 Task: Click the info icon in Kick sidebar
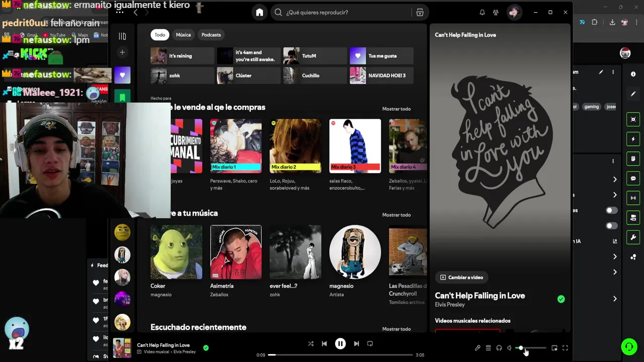click(x=633, y=74)
